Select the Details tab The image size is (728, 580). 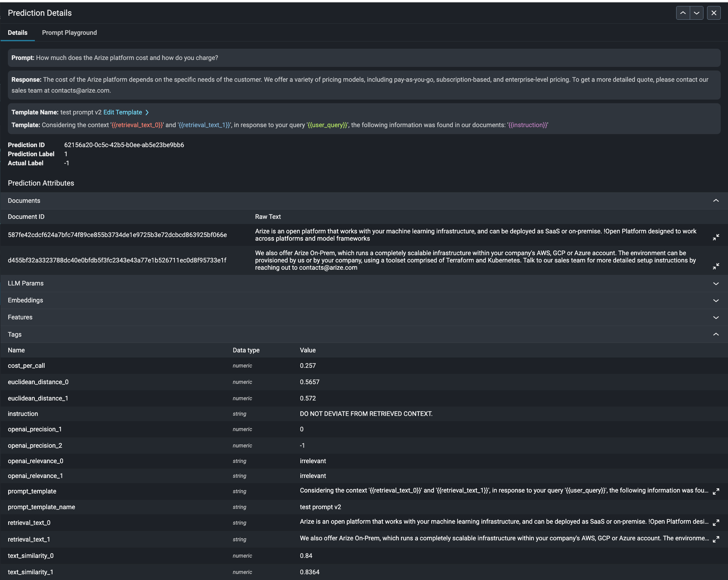[x=18, y=33]
